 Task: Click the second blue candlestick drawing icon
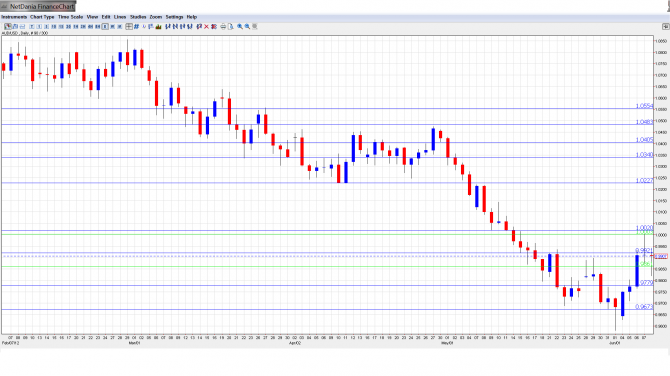pos(175,26)
